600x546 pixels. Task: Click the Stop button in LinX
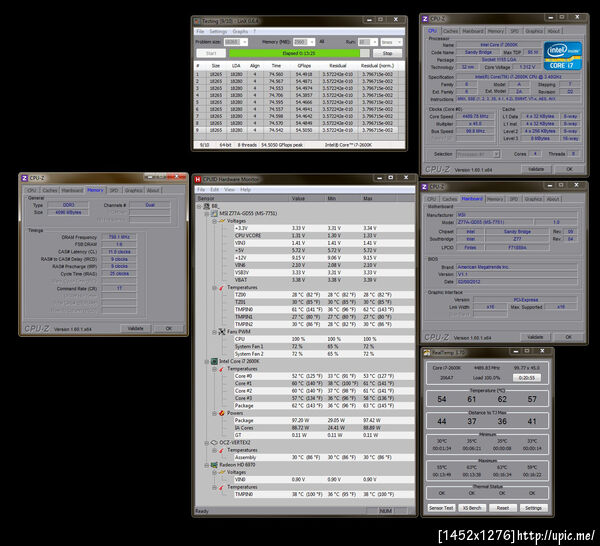click(387, 53)
